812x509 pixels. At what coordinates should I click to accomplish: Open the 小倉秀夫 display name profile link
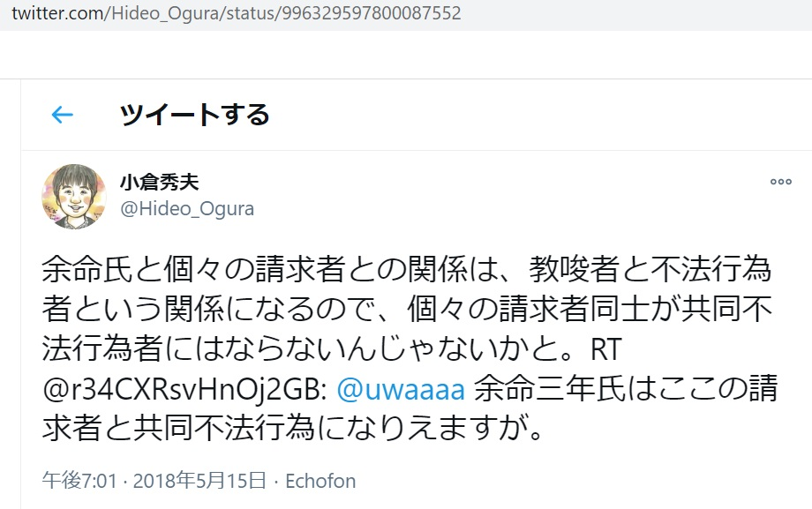tap(160, 182)
